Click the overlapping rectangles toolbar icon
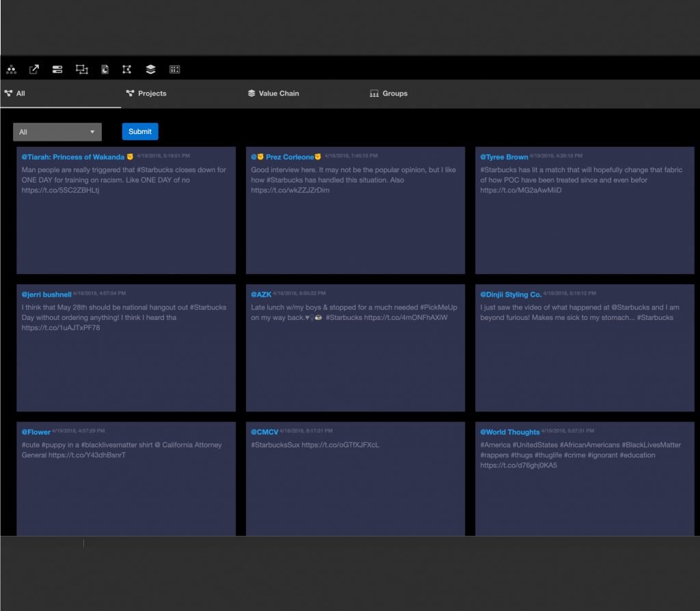The image size is (700, 611). [x=82, y=69]
